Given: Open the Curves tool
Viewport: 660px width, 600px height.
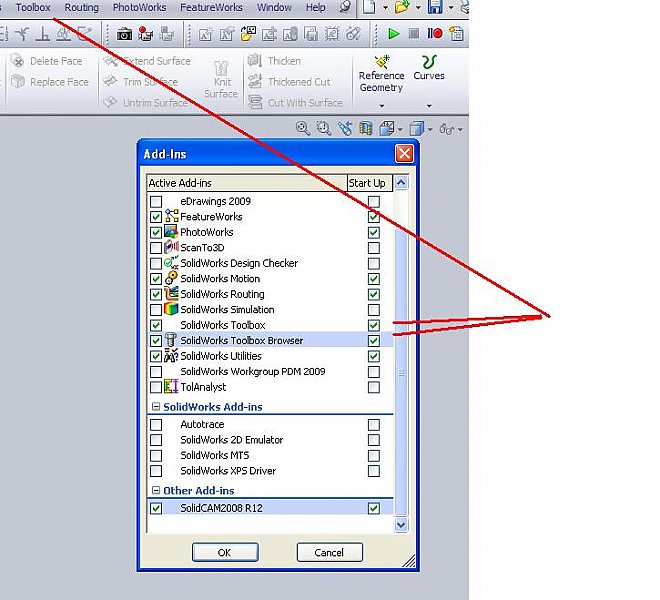Looking at the screenshot, I should pos(429,67).
